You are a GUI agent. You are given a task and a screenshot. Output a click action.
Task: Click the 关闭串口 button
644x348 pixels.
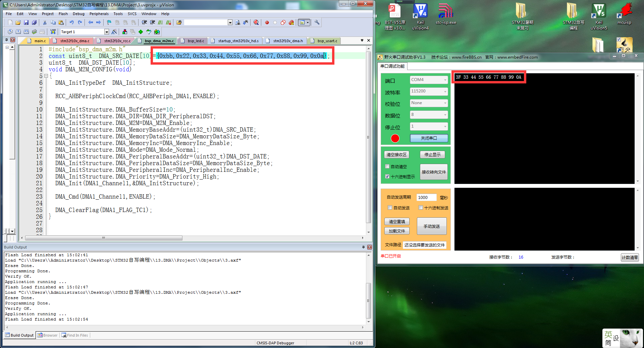[429, 138]
